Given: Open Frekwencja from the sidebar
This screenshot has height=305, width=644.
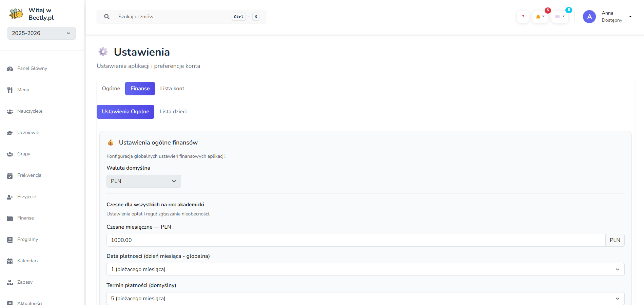Looking at the screenshot, I should [x=29, y=175].
